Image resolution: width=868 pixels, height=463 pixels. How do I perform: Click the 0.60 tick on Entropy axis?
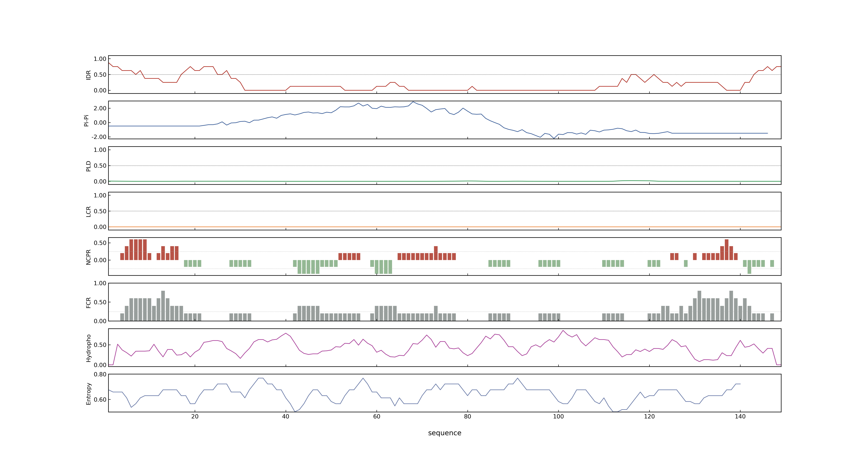point(100,400)
